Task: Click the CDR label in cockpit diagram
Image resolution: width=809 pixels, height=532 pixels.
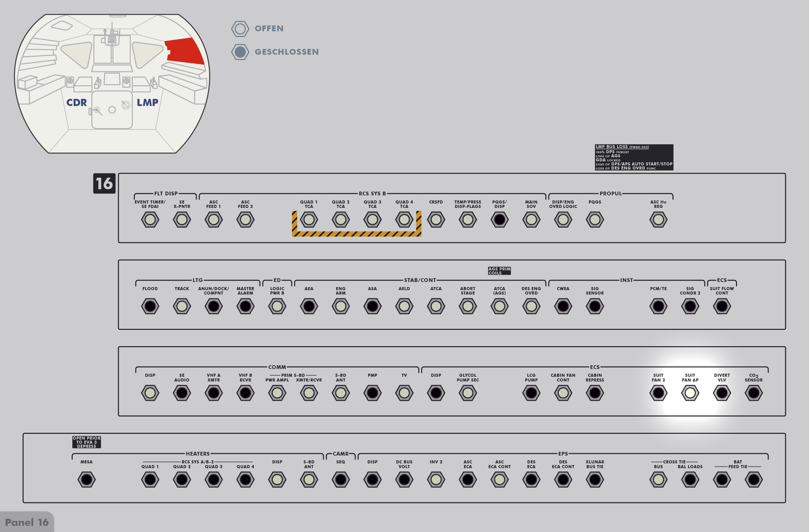Action: 76,102
